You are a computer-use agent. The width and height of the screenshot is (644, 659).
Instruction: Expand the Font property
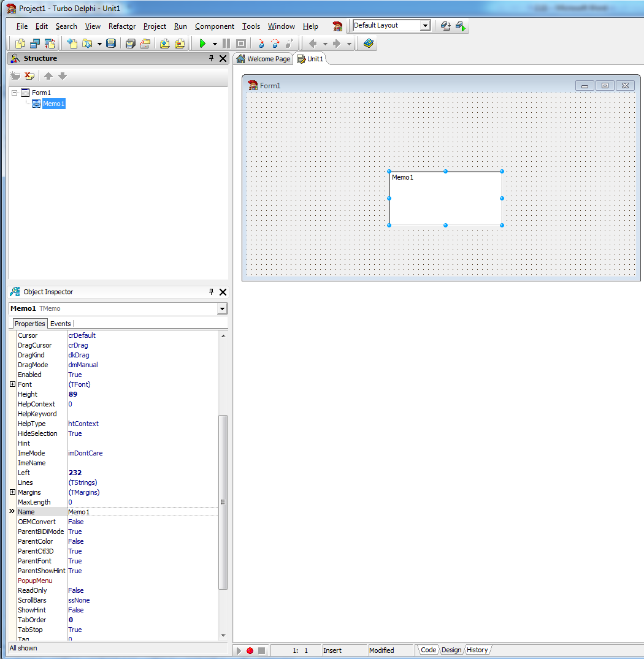[13, 384]
